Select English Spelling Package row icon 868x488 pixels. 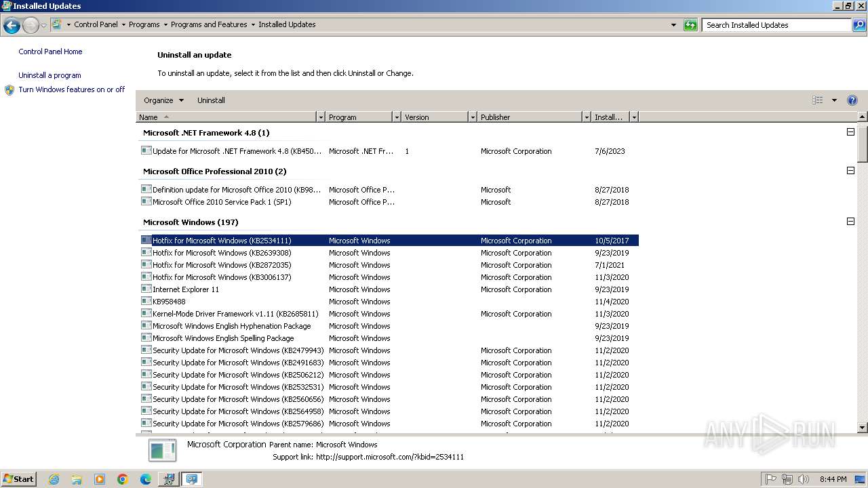coord(146,338)
